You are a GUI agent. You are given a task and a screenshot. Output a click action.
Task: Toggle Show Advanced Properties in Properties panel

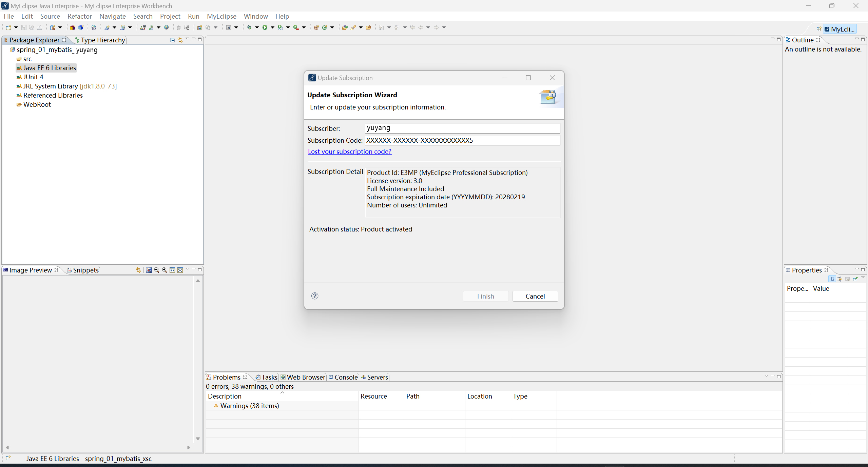click(x=840, y=279)
